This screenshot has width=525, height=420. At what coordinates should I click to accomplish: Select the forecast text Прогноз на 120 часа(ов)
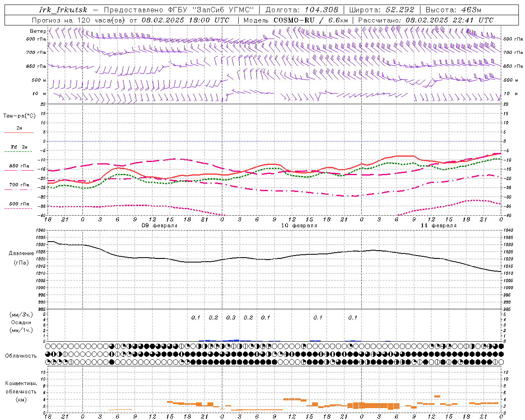click(x=79, y=20)
